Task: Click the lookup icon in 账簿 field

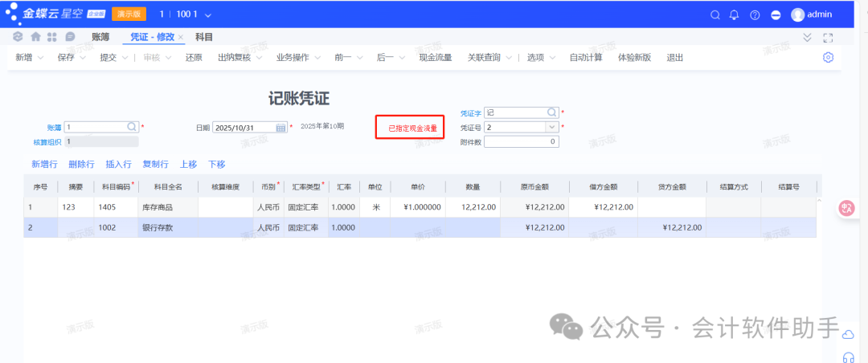Action: (132, 127)
